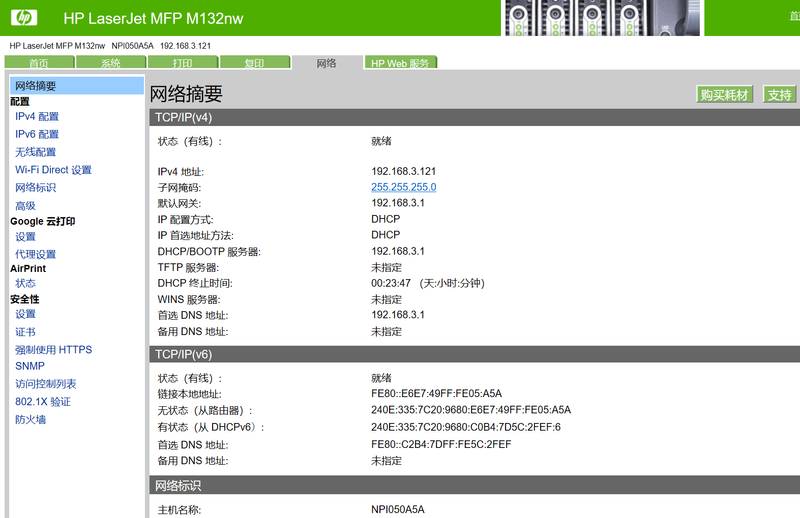Open 防火墙 settings

point(30,420)
